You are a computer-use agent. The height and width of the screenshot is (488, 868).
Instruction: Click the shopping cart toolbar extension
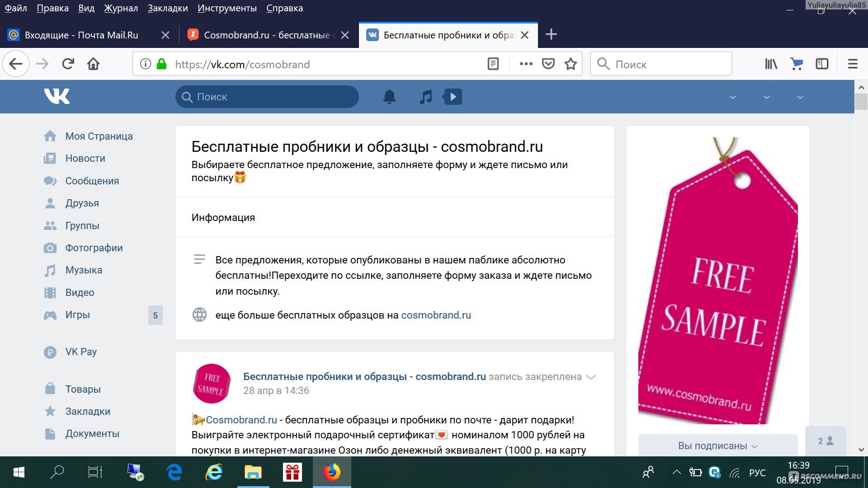pos(797,64)
